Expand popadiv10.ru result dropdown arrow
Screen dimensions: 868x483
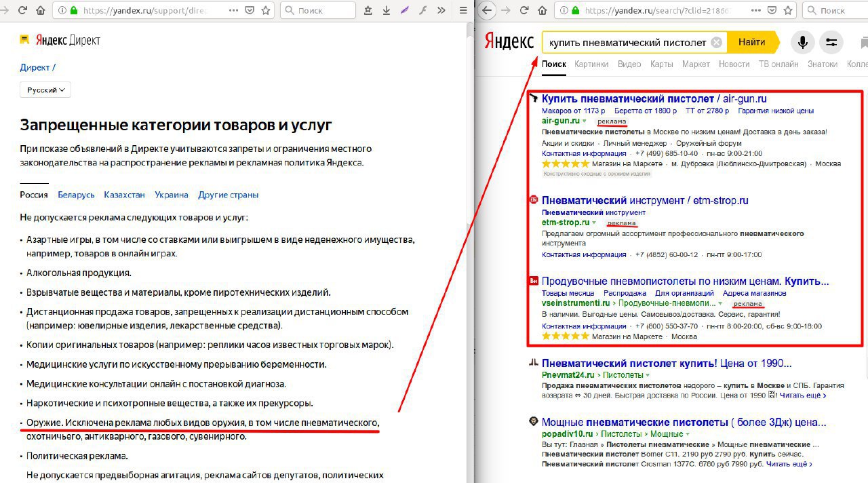[688, 433]
